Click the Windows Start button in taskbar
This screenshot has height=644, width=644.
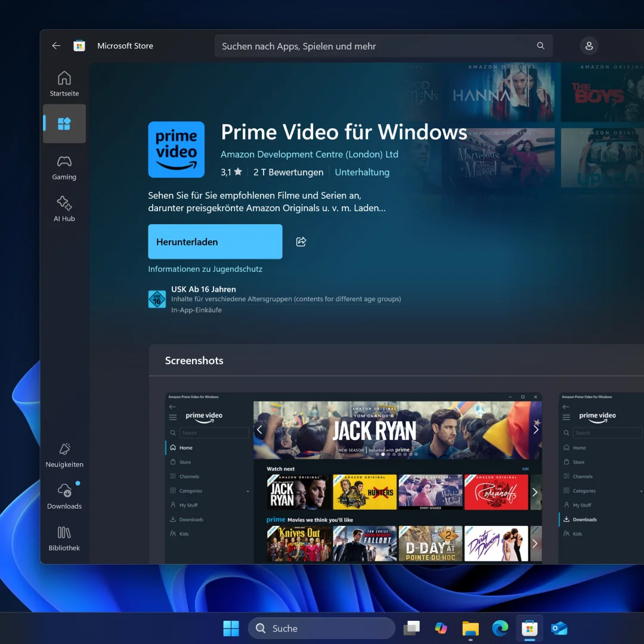click(x=231, y=628)
